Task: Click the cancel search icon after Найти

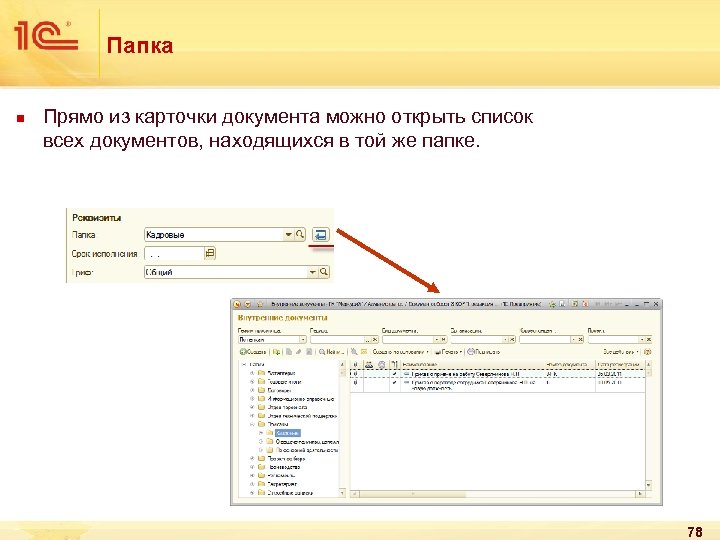Action: [354, 352]
